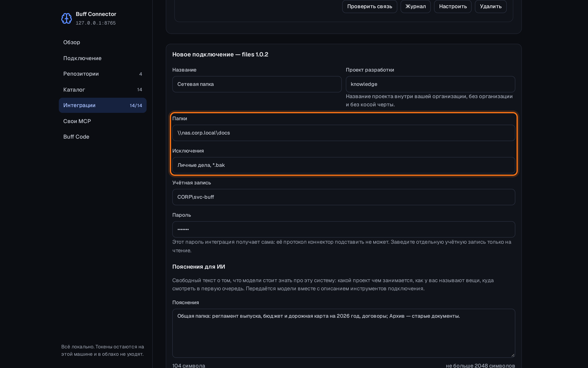Image resolution: width=588 pixels, height=368 pixels.
Task: Click the Удалить button
Action: (x=491, y=6)
